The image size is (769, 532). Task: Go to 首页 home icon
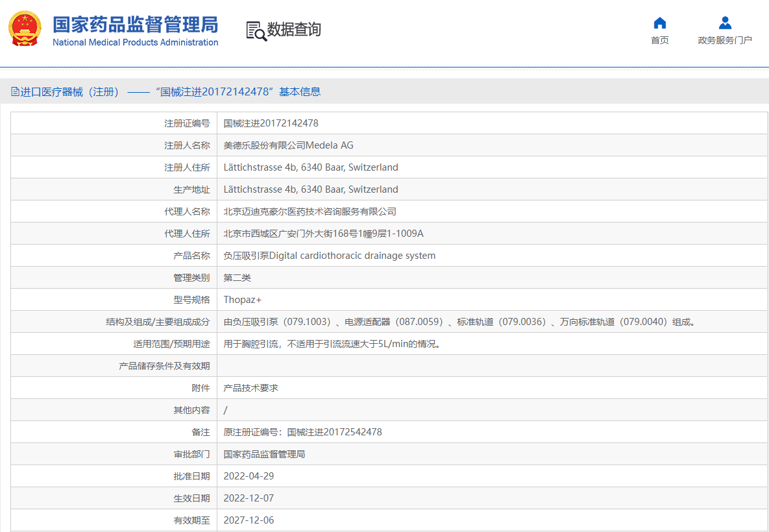(659, 23)
